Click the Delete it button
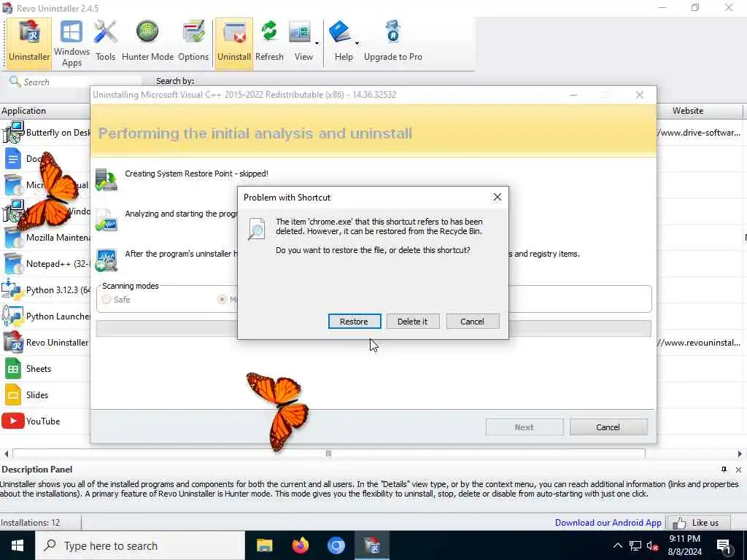 pos(413,322)
